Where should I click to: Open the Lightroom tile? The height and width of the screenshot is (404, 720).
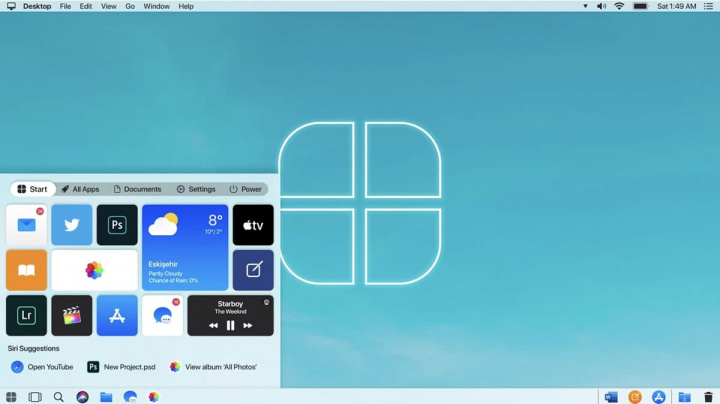[26, 316]
